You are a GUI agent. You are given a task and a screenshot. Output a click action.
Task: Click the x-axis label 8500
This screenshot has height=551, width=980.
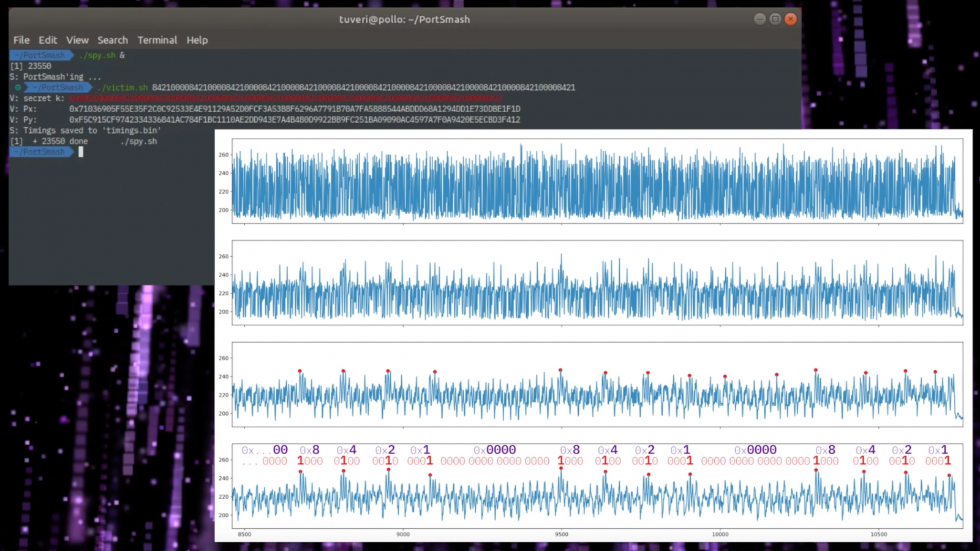click(x=244, y=534)
